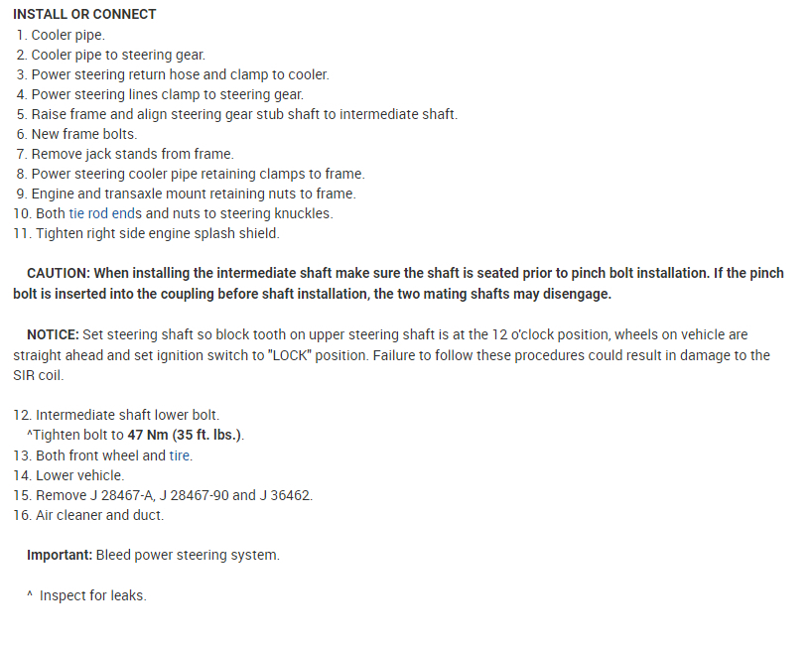Click the bold "CAUTION:" label

(59, 273)
